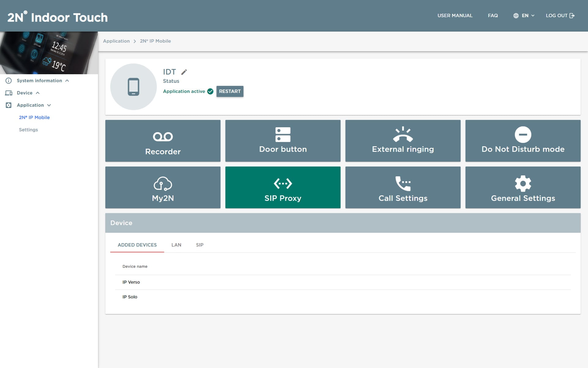Open the Door button tile
The width and height of the screenshot is (588, 368).
click(283, 141)
